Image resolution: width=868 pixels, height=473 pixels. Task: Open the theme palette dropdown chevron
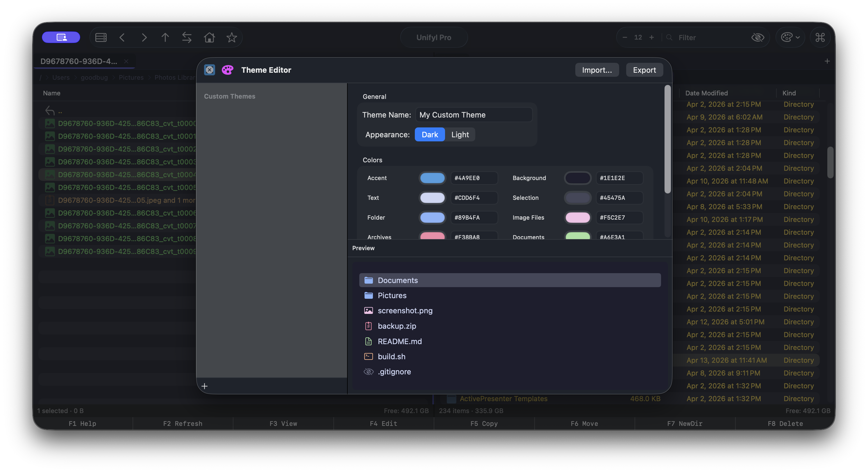tap(797, 38)
